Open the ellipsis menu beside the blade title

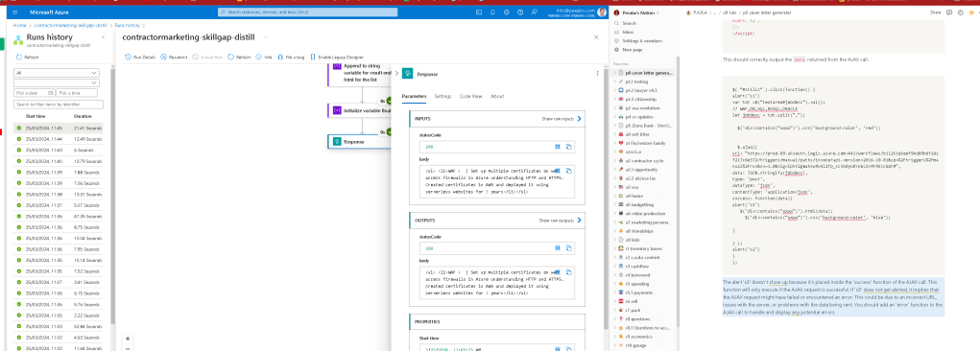click(266, 37)
